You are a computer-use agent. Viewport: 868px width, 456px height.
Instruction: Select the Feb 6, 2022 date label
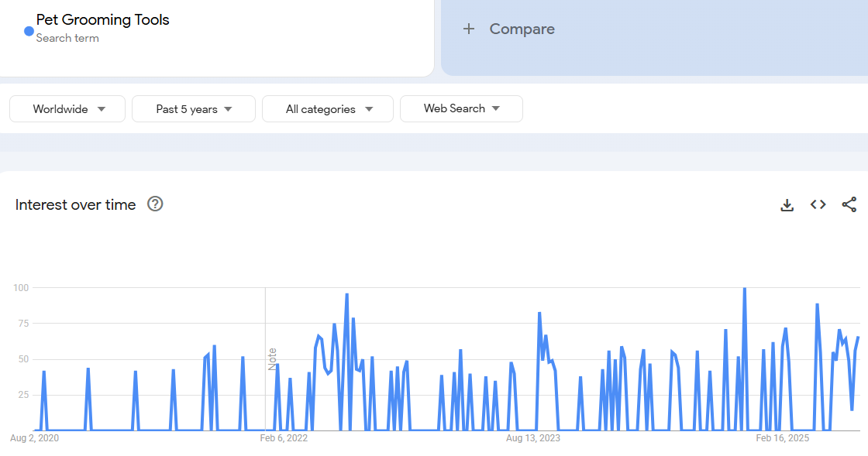[x=284, y=438]
